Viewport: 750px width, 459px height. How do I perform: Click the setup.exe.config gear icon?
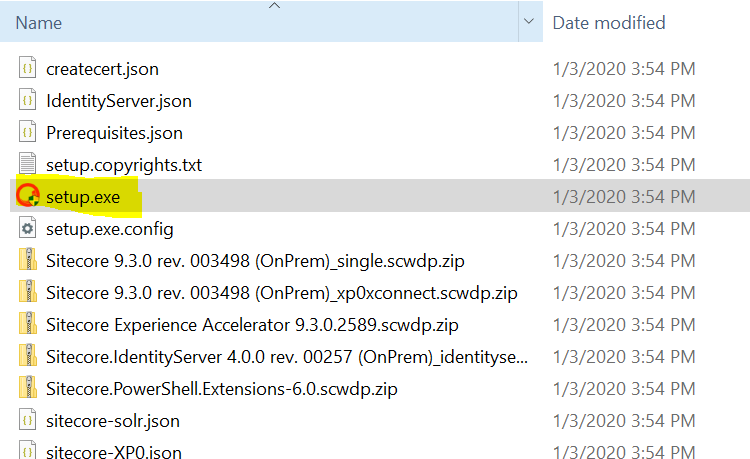tap(27, 228)
